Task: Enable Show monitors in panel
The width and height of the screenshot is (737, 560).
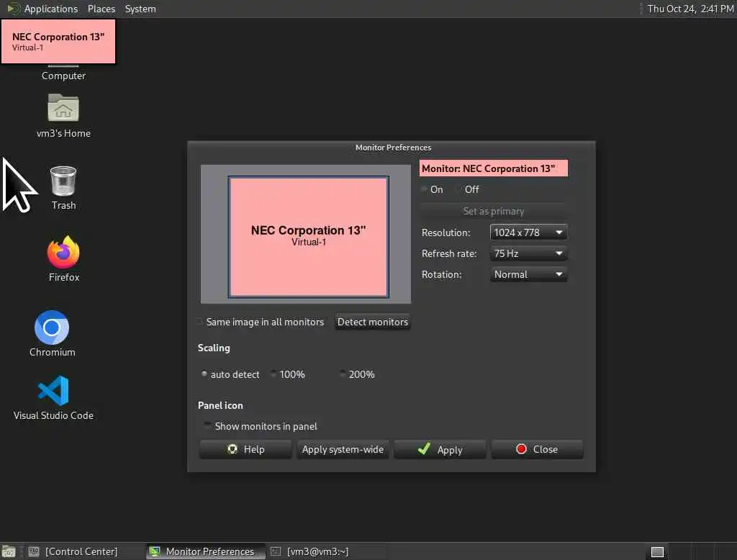Action: click(207, 426)
